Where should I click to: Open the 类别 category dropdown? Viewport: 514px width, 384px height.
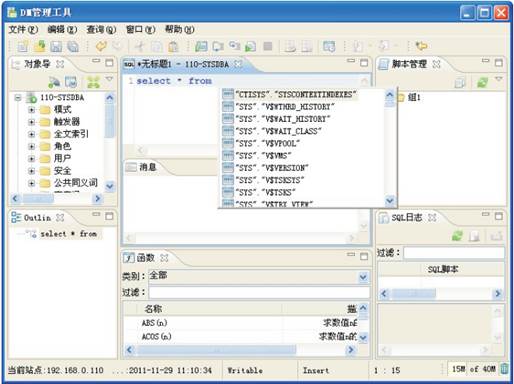pos(363,277)
